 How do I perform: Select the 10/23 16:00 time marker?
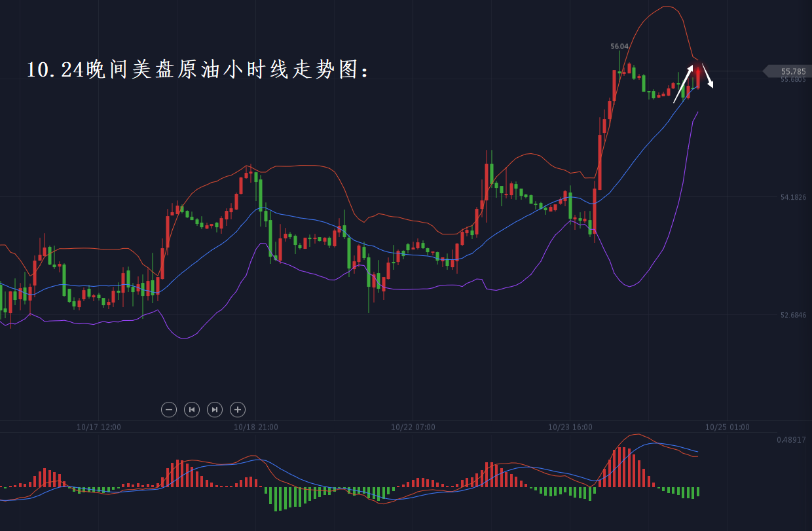pyautogui.click(x=570, y=427)
